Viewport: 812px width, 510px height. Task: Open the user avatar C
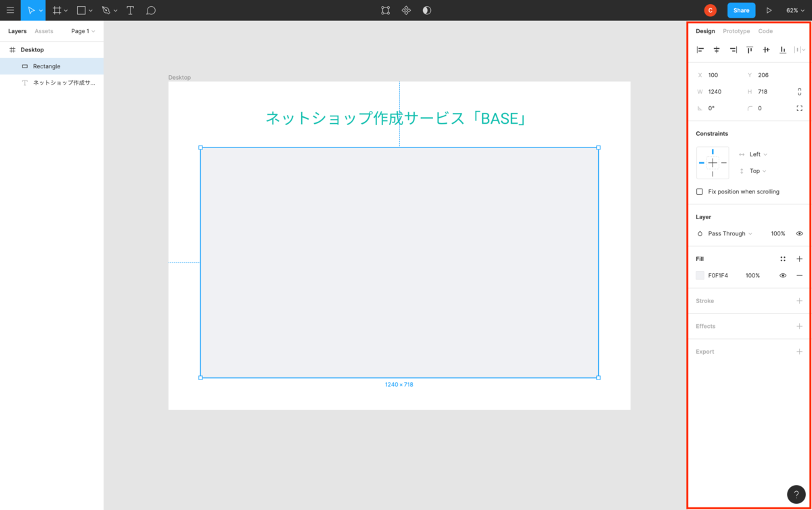point(710,10)
